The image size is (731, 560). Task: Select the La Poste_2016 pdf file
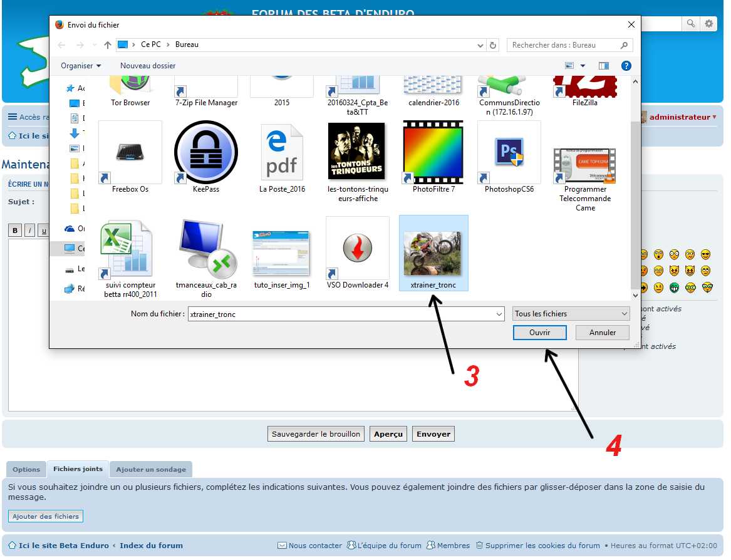[x=281, y=152]
